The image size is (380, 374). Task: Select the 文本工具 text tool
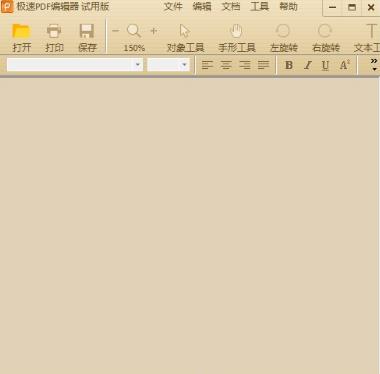coord(371,31)
